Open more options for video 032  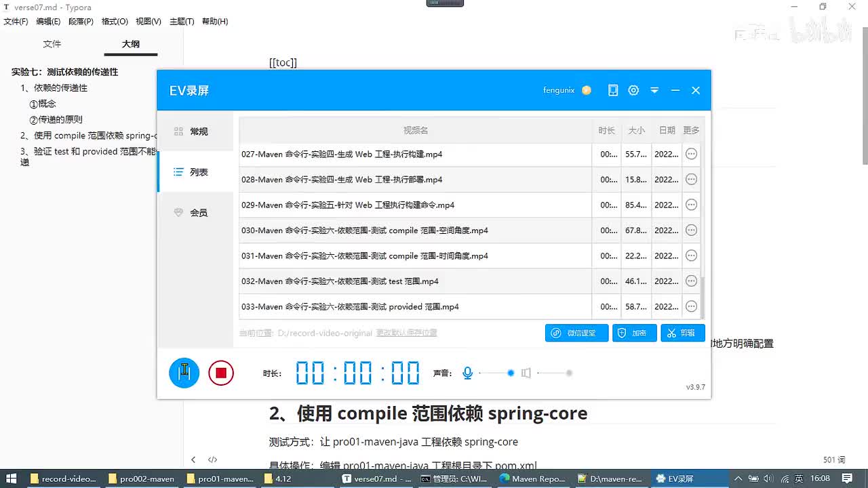point(691,281)
